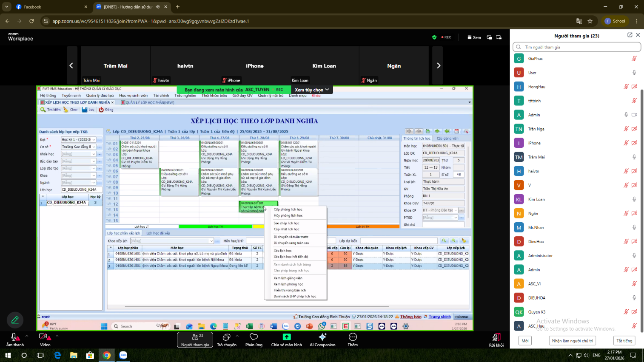Show next participants with right arrow
The image size is (644, 362).
pos(438,65)
